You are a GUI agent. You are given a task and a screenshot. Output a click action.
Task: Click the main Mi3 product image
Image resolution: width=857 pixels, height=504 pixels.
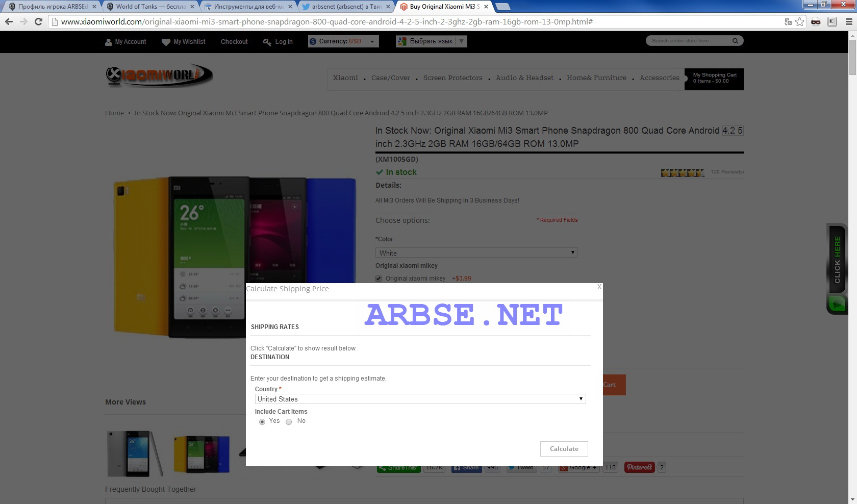pos(235,258)
